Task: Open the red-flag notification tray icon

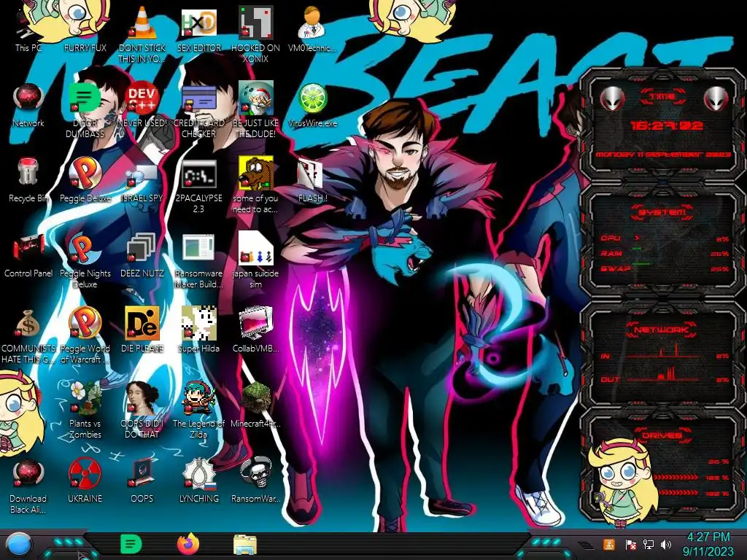Action: (x=631, y=544)
